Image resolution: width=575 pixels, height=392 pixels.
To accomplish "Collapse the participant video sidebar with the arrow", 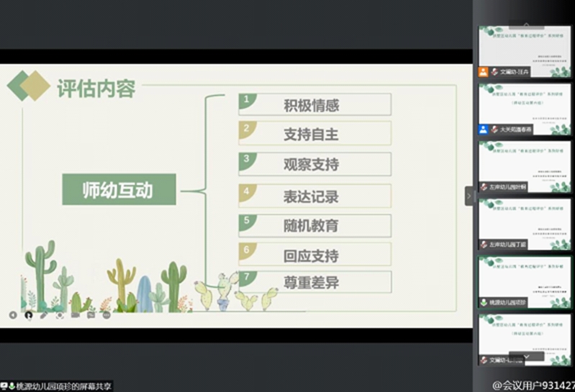I will tap(469, 196).
